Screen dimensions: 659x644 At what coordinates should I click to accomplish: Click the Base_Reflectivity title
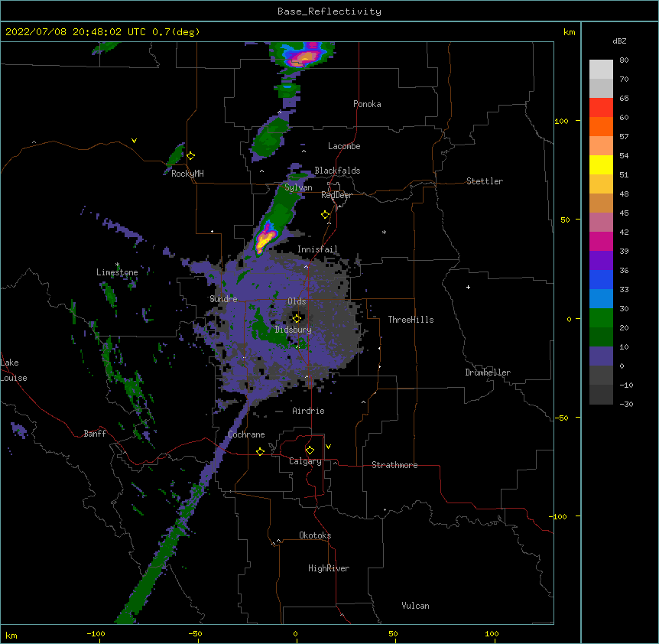pyautogui.click(x=329, y=11)
